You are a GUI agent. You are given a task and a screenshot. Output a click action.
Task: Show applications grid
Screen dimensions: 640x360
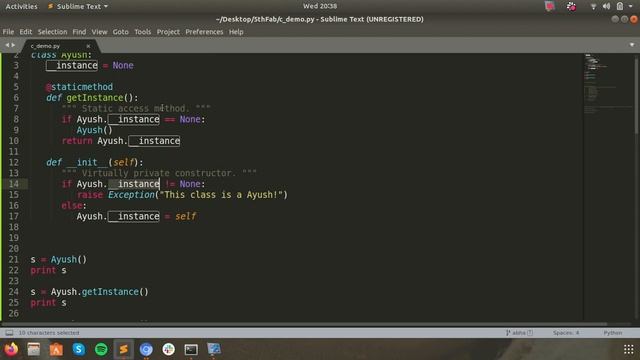[x=629, y=349]
